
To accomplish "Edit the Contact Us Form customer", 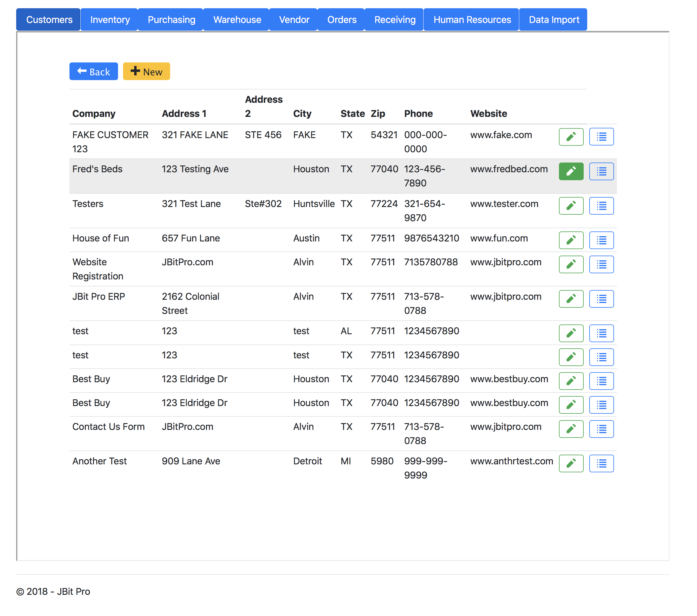I will click(571, 429).
